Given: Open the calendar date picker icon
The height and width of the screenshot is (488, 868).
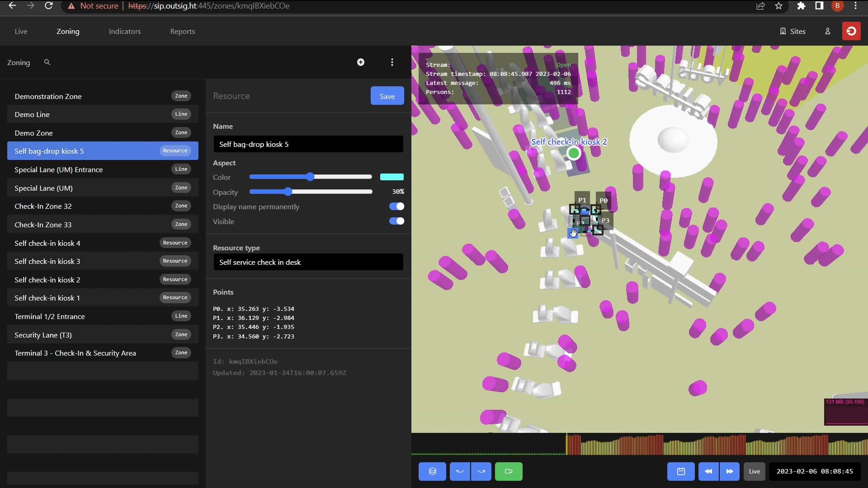Looking at the screenshot, I should pos(681,471).
